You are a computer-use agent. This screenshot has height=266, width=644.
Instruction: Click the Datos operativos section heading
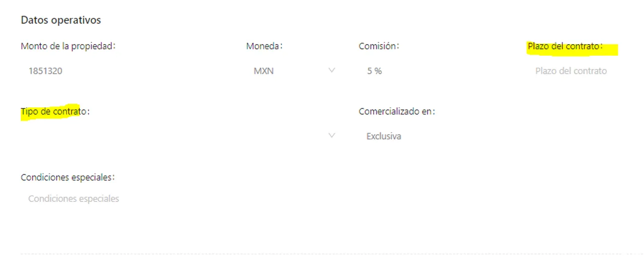point(61,20)
